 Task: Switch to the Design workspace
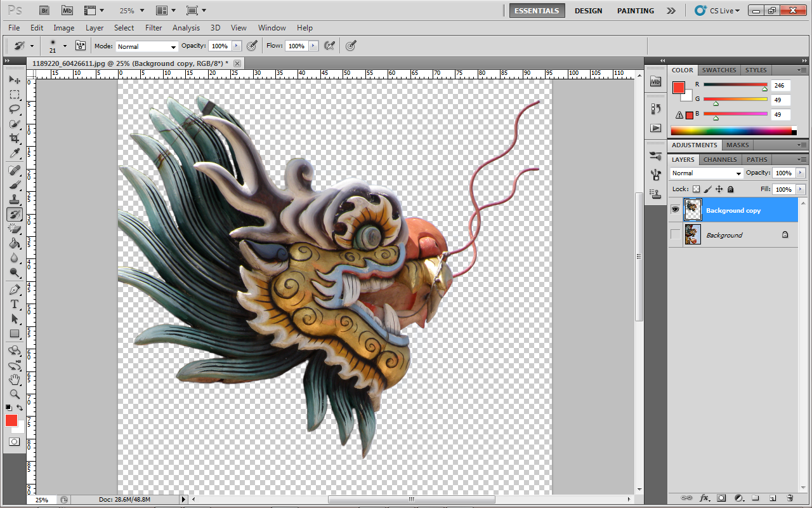589,11
